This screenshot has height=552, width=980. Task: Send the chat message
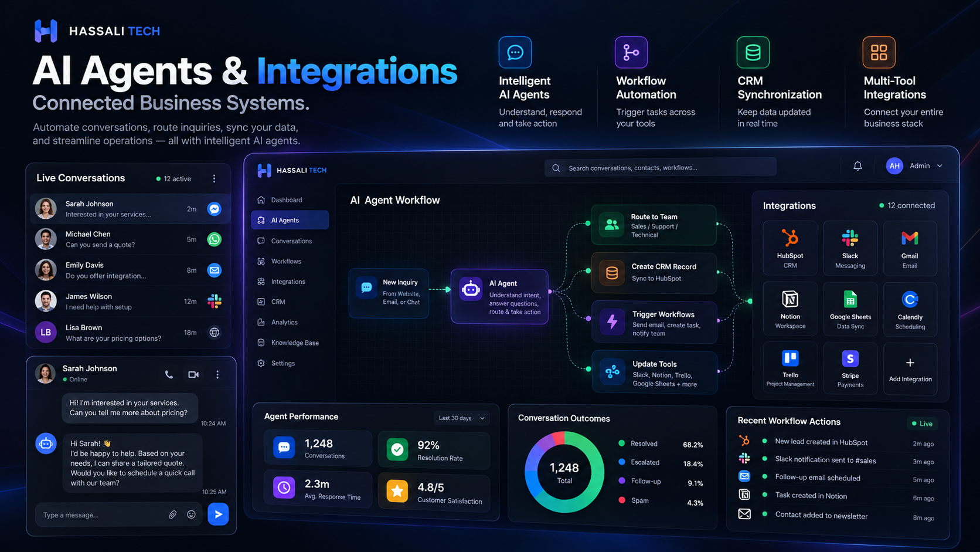coord(218,514)
